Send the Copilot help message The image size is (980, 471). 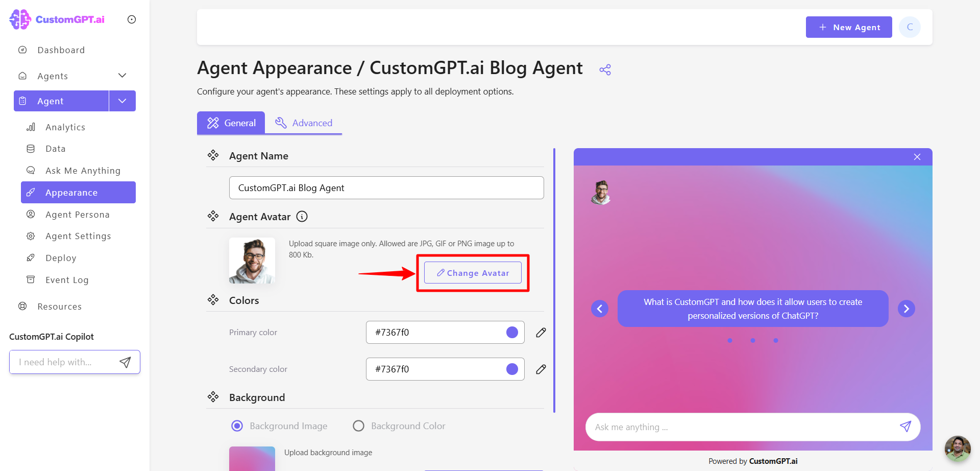[125, 362]
